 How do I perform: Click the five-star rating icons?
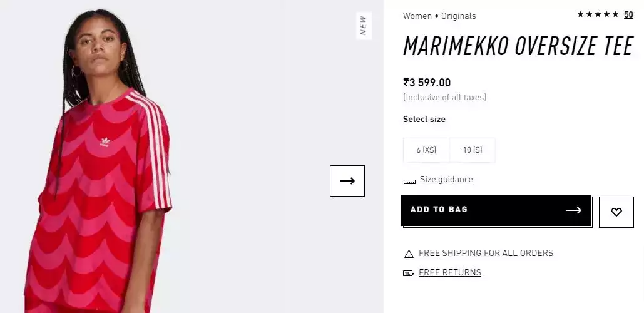click(598, 14)
